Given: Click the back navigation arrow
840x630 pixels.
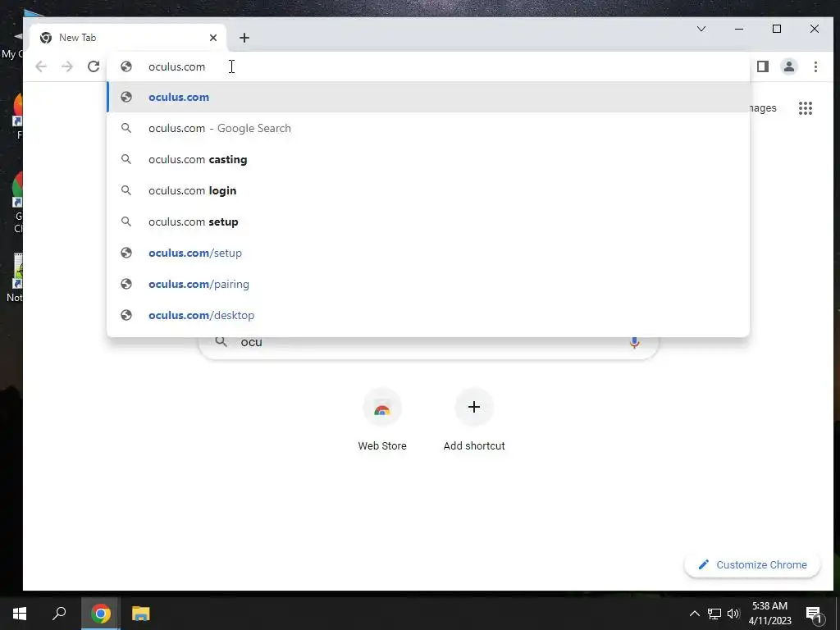Looking at the screenshot, I should pyautogui.click(x=41, y=66).
